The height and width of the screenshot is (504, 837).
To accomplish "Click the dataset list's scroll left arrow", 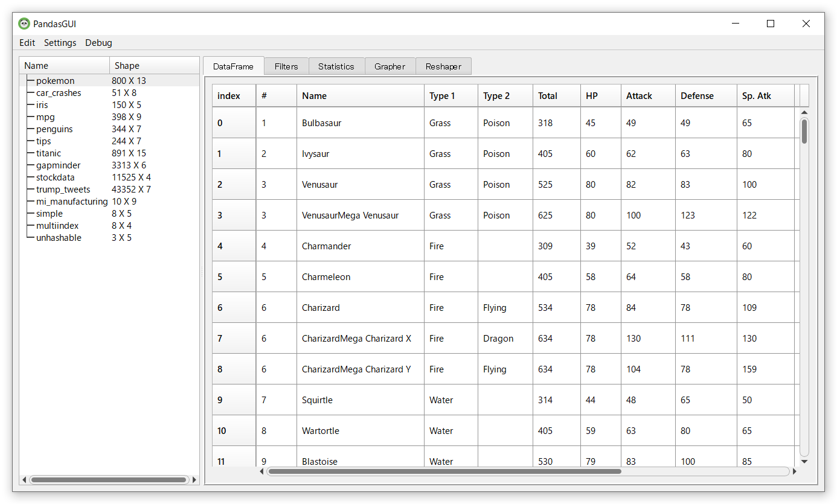I will [24, 480].
